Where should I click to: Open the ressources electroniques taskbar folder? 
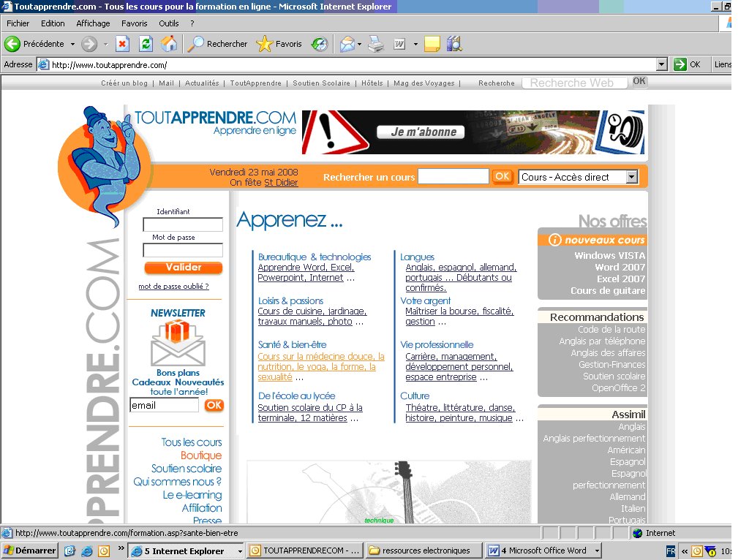pyautogui.click(x=423, y=550)
